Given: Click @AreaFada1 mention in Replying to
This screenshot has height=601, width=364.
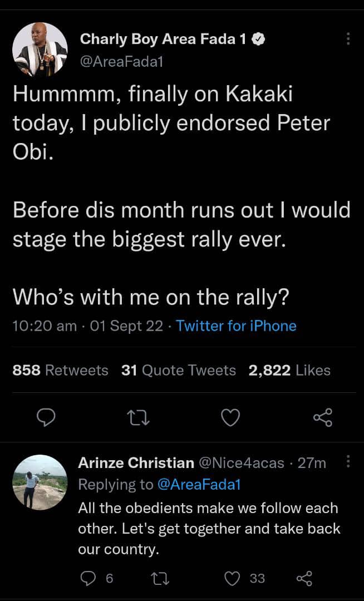Looking at the screenshot, I should pyautogui.click(x=199, y=485).
